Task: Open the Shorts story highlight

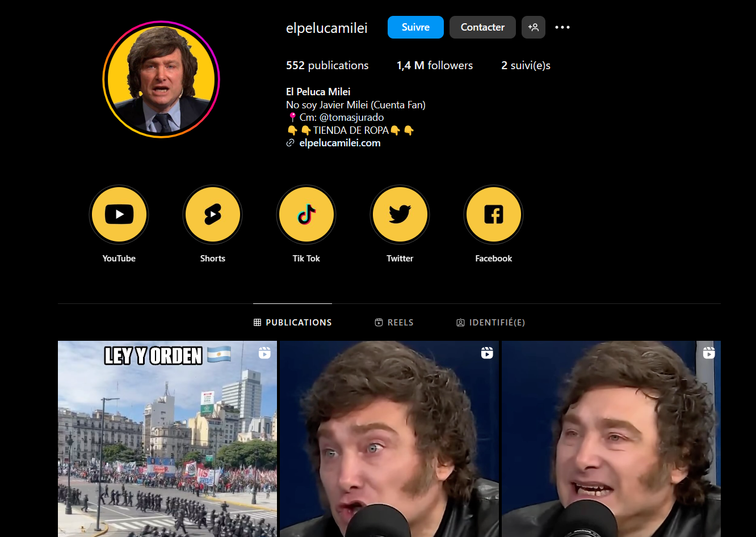Action: (x=213, y=215)
